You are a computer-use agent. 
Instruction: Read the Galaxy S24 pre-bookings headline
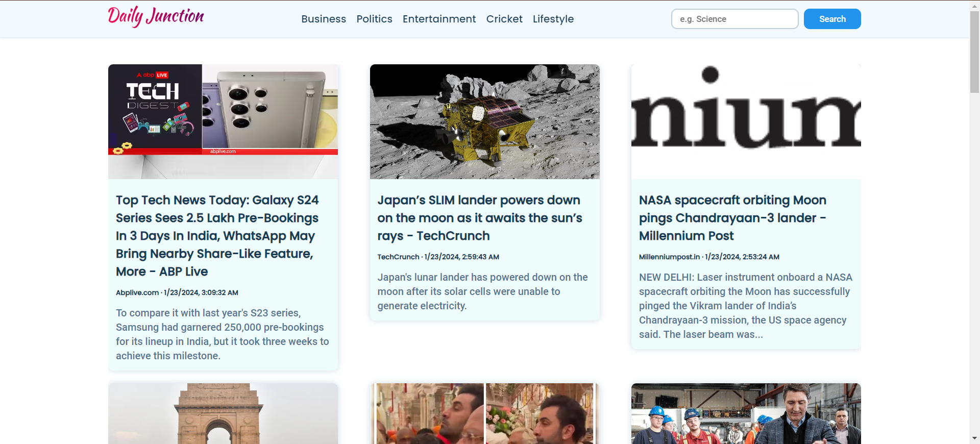tap(217, 236)
